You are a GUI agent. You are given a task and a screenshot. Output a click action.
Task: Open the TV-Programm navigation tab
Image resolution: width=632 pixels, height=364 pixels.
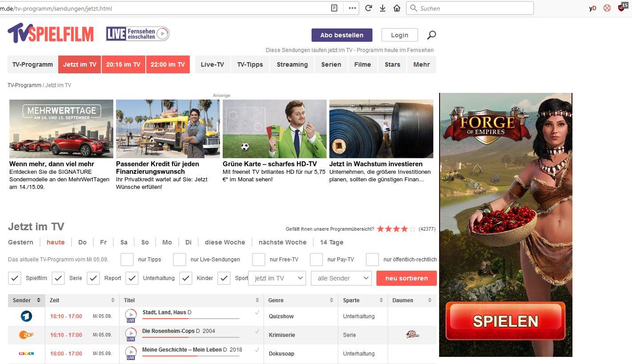click(x=32, y=64)
